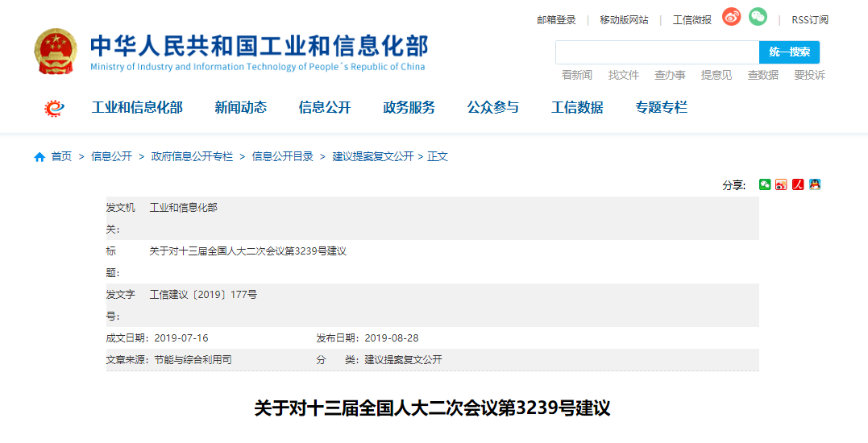Share via the red Renren share icon
The width and height of the screenshot is (868, 443).
798,184
